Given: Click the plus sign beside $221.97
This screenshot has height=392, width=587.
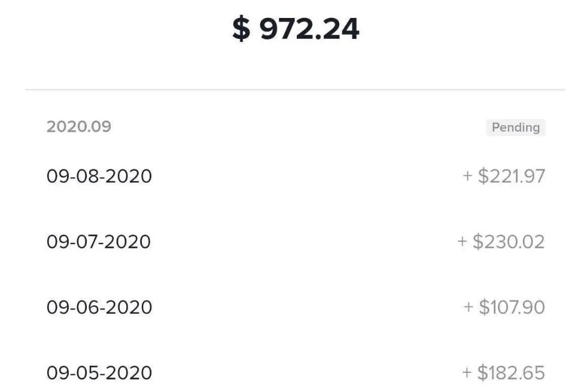Looking at the screenshot, I should [467, 177].
